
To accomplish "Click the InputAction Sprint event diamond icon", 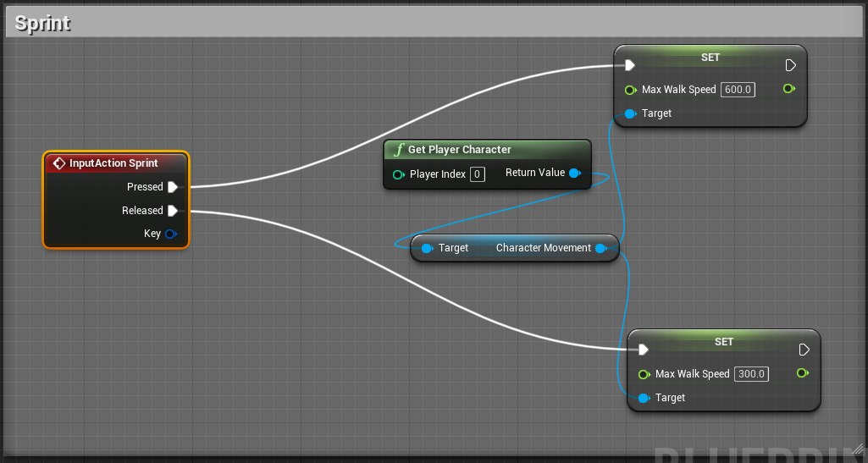I will pos(58,163).
